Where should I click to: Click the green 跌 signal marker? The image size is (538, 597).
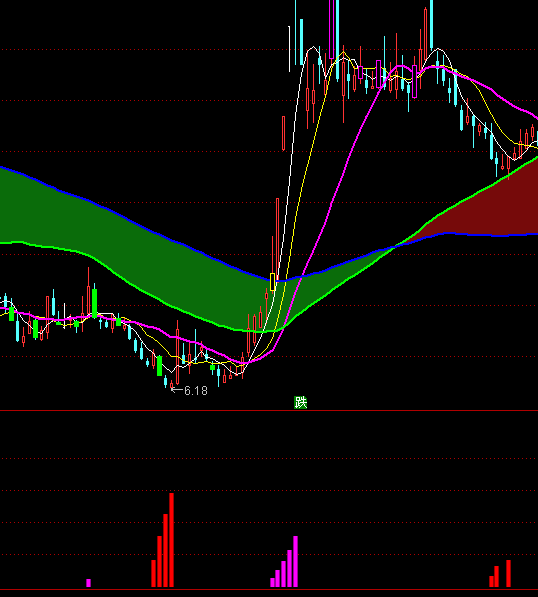click(300, 402)
